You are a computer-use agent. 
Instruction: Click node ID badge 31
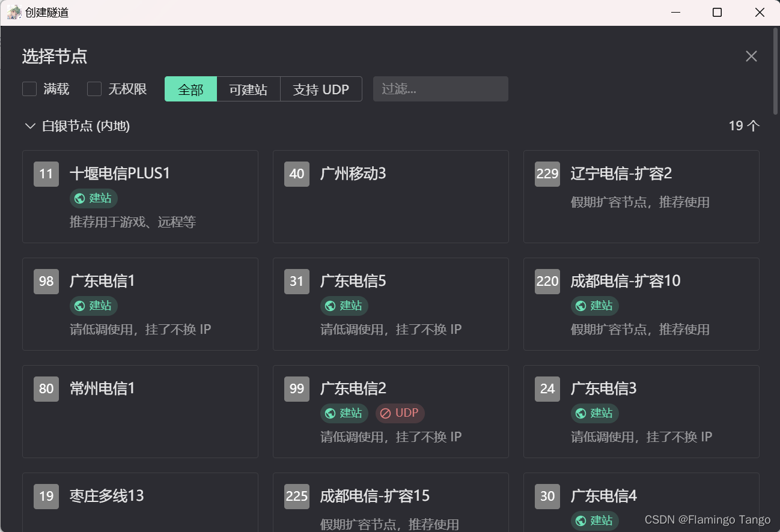click(297, 282)
